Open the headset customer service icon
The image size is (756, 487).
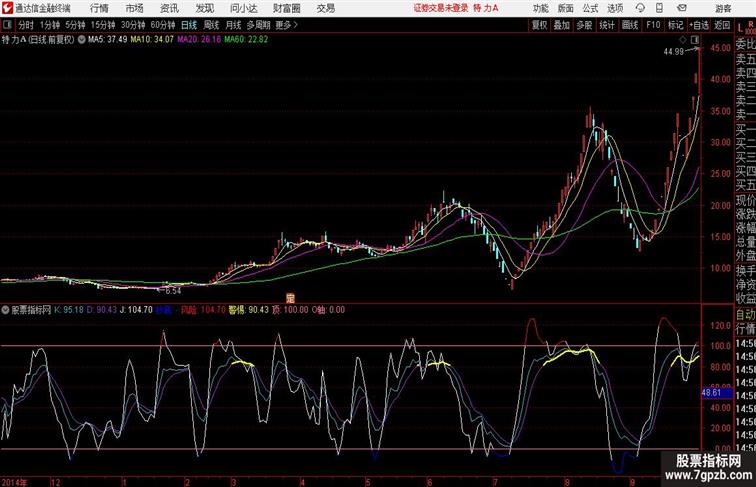point(640,8)
